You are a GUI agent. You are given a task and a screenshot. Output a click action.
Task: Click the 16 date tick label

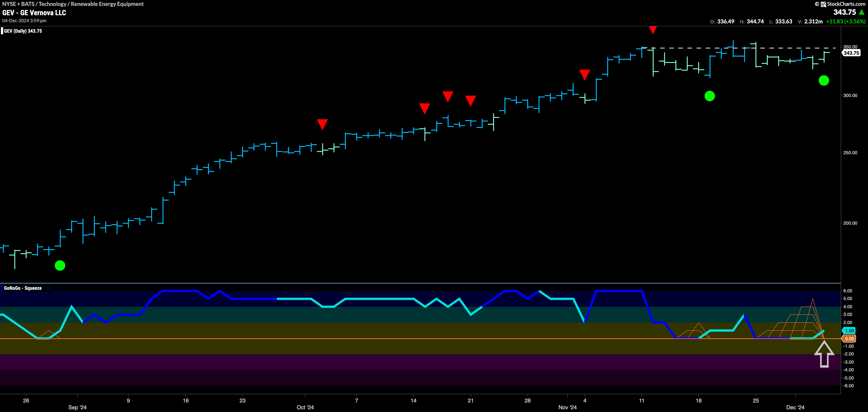(x=186, y=401)
